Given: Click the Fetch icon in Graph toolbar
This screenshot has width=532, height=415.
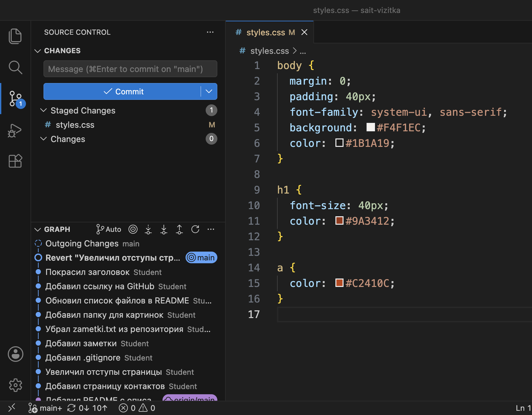Looking at the screenshot, I should pyautogui.click(x=148, y=229).
